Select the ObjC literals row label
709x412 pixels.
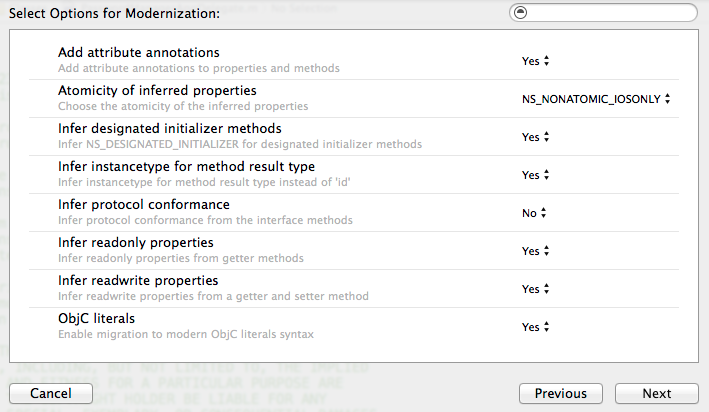click(96, 318)
